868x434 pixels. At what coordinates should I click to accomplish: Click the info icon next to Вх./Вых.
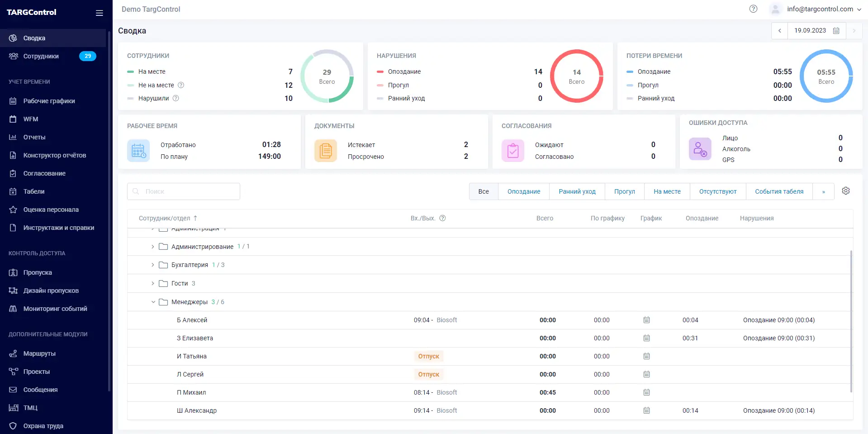coord(443,218)
